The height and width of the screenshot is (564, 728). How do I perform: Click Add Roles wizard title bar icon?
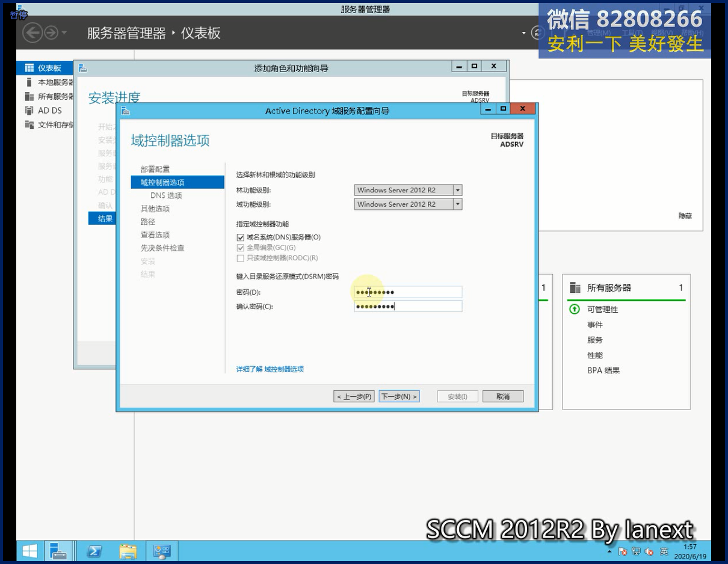click(x=83, y=68)
